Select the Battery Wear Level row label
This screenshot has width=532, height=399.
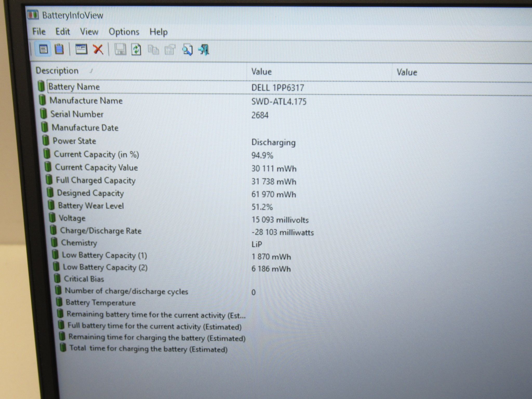91,206
